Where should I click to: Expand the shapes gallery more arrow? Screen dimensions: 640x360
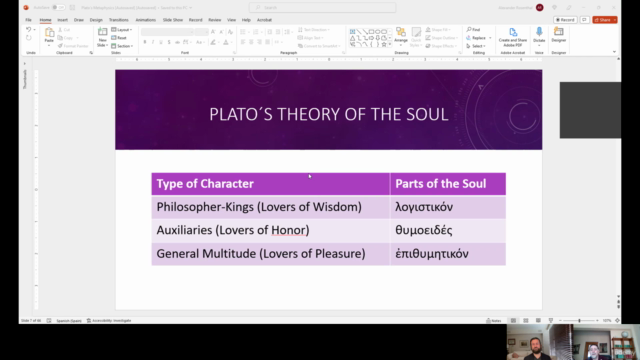(390, 44)
